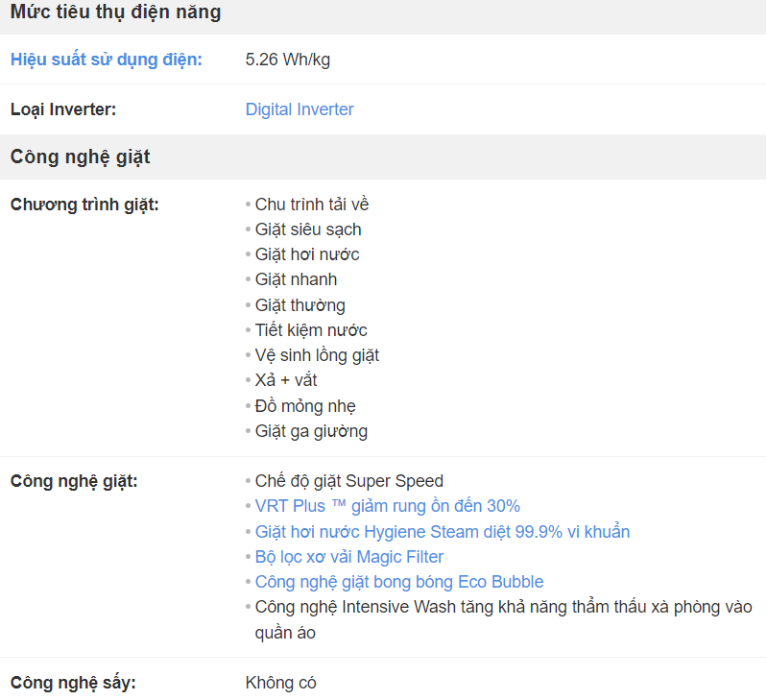
Task: Click the Chu trình tải về item
Action: pos(312,205)
